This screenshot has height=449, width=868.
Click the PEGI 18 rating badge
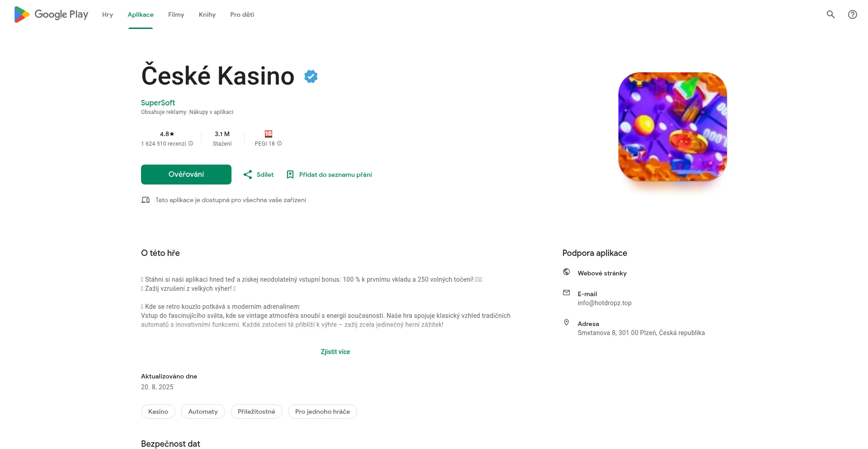point(269,134)
